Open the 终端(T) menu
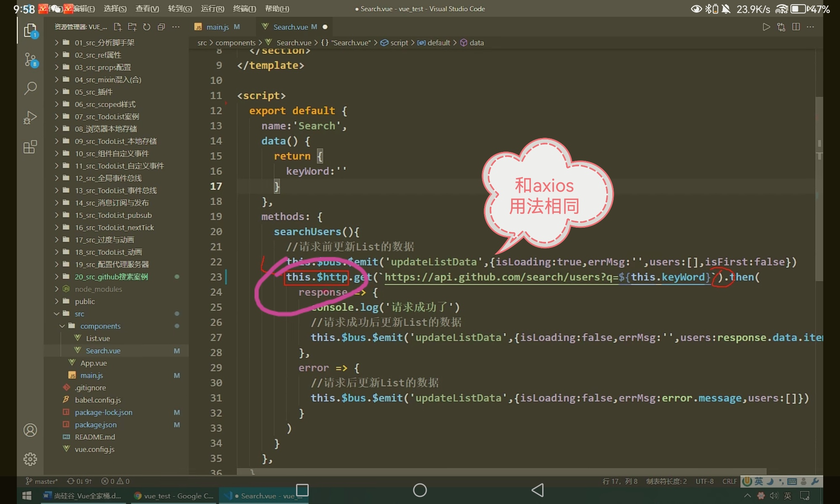This screenshot has height=504, width=840. [x=244, y=9]
